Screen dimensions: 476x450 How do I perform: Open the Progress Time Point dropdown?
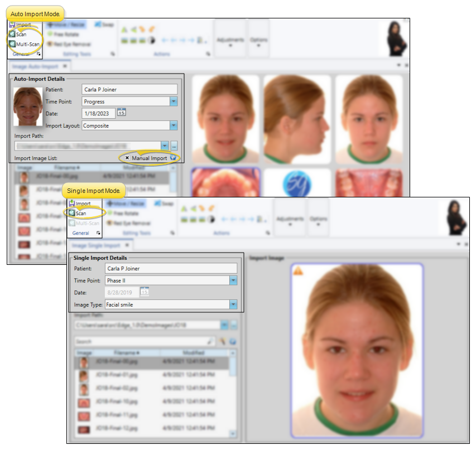(x=174, y=101)
